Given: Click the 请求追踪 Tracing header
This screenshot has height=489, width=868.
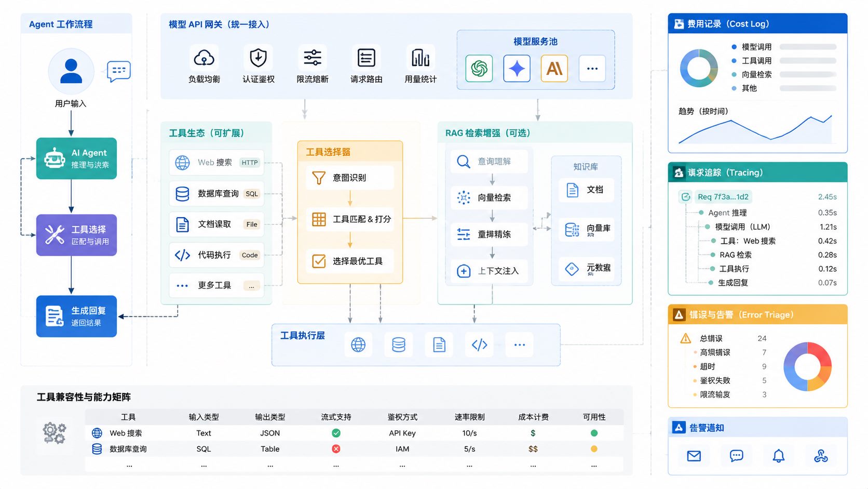Looking at the screenshot, I should 757,173.
